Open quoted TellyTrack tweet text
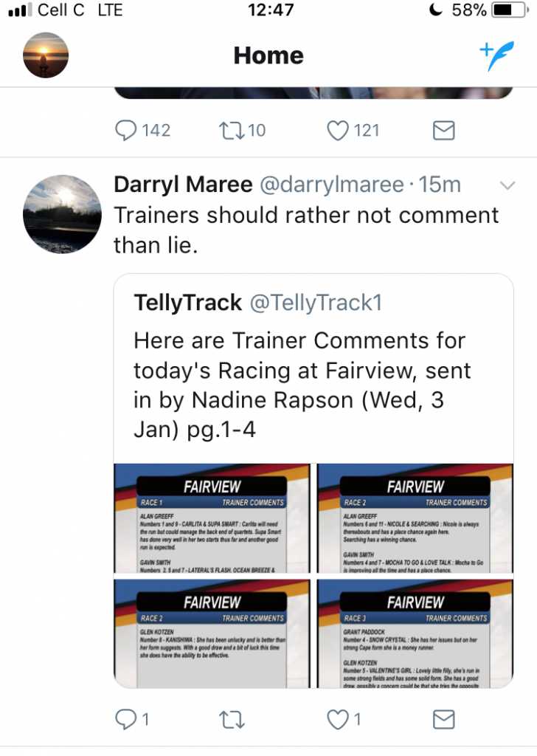Viewport: 537px width, 756px height. point(302,385)
